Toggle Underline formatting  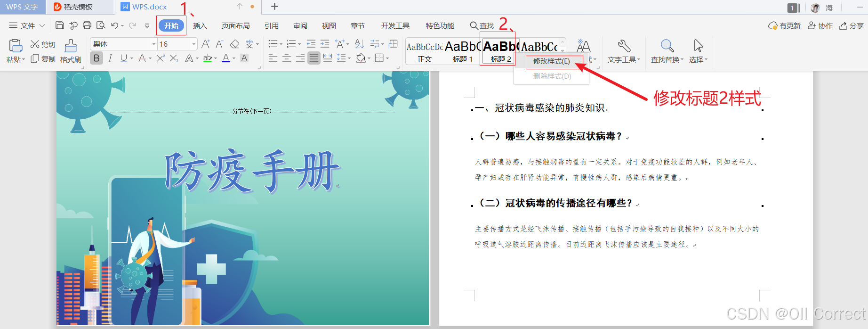tap(123, 58)
